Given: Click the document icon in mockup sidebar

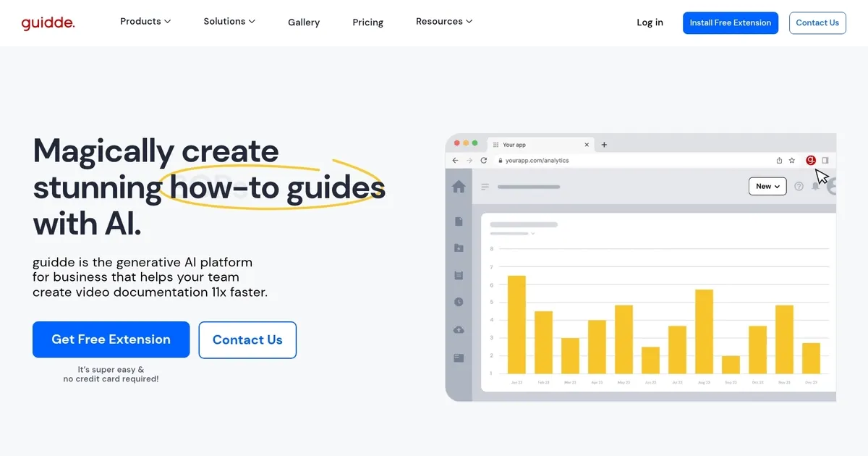Looking at the screenshot, I should [x=459, y=221].
